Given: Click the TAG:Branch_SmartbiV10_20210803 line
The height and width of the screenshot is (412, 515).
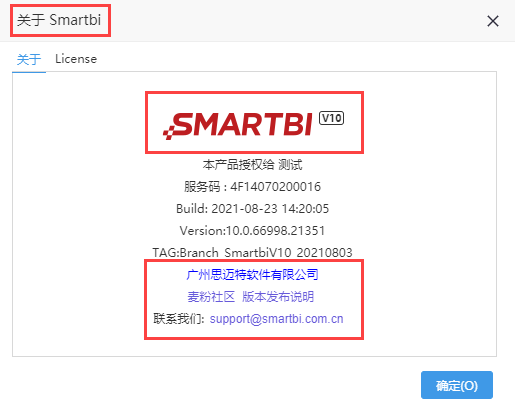Looking at the screenshot, I should [252, 253].
